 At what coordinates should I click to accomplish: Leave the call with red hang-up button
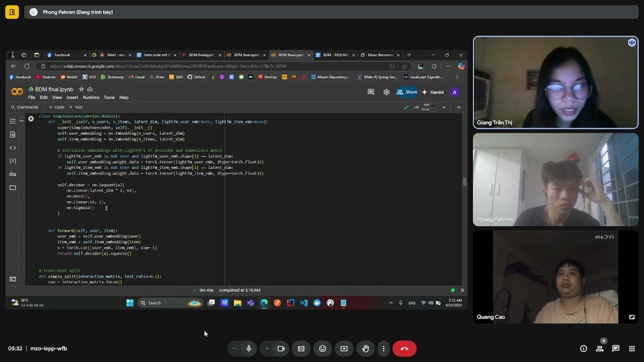tap(405, 348)
